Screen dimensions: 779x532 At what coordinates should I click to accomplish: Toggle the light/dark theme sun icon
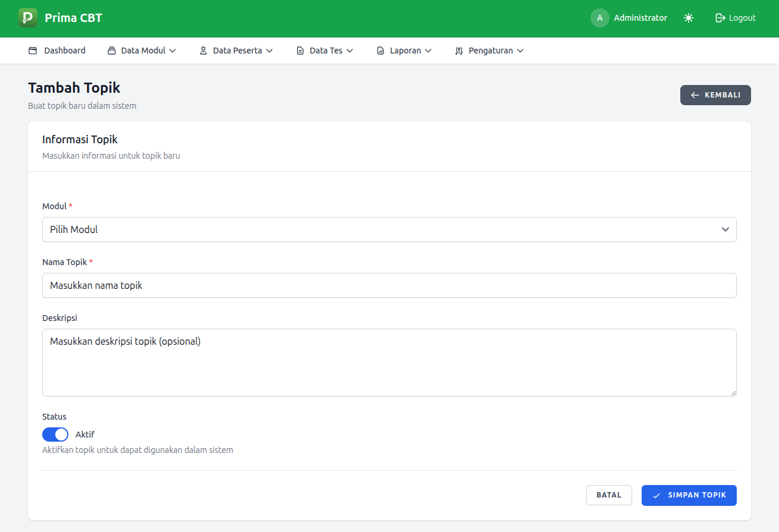689,18
